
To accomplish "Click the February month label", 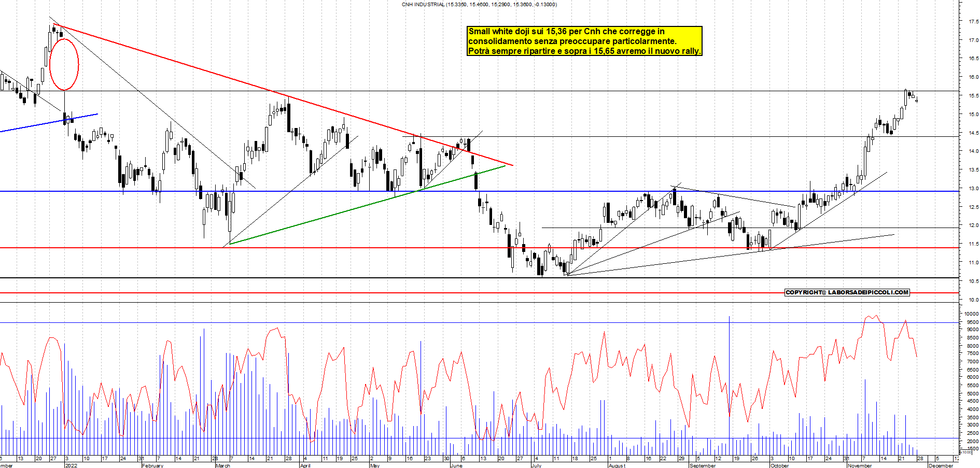I will [x=152, y=465].
